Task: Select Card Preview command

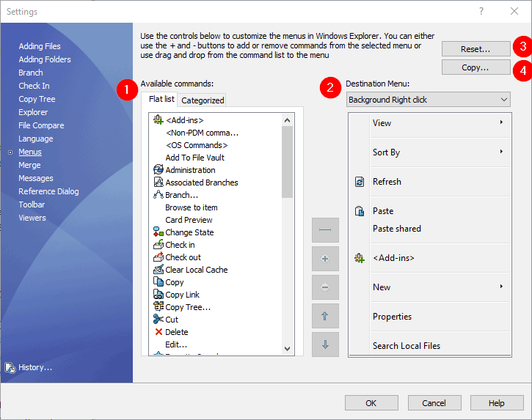Action: tap(189, 220)
